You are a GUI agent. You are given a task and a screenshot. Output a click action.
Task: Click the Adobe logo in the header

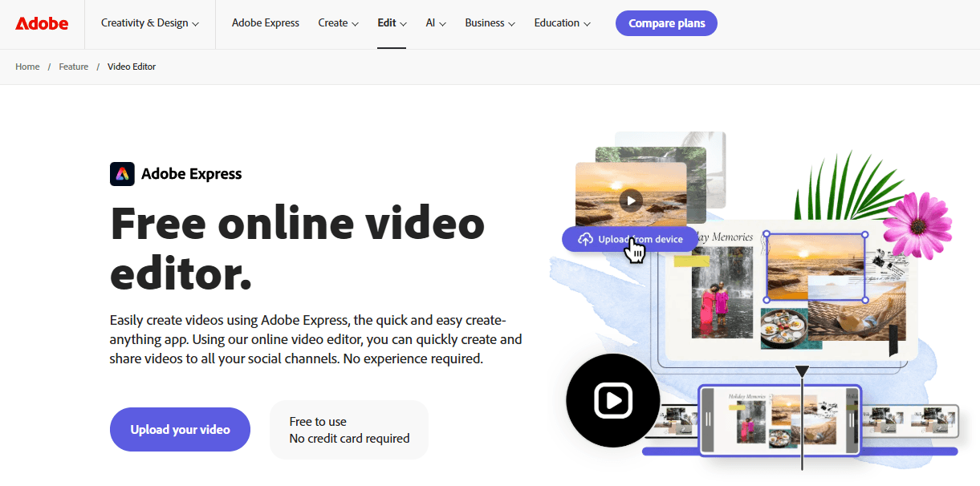(x=42, y=23)
